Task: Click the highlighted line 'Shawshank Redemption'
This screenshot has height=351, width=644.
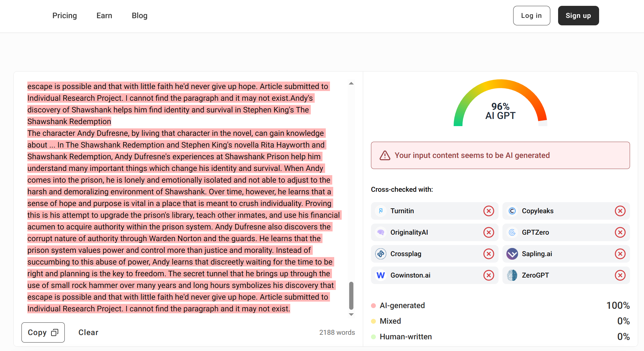Action: point(69,122)
